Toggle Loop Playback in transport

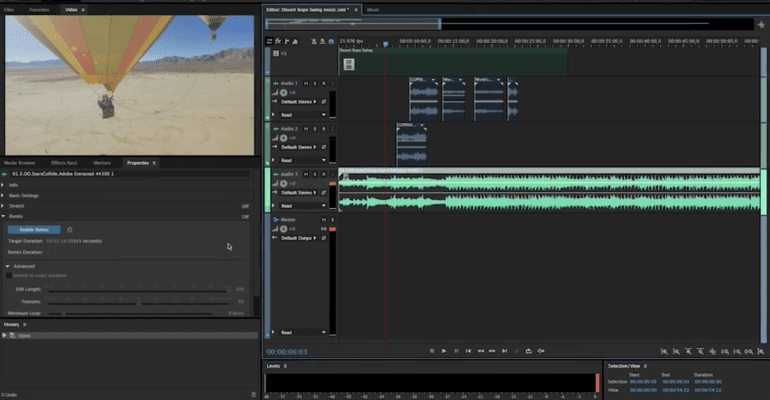(528, 351)
